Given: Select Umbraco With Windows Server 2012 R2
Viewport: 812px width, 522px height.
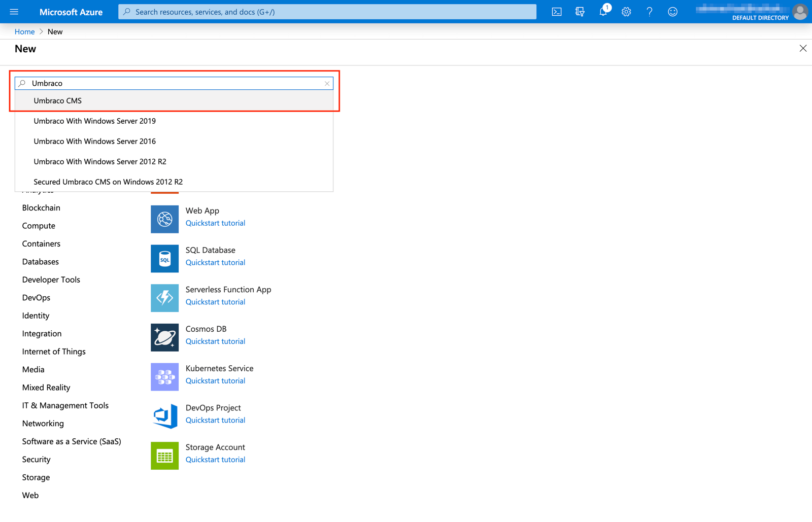Looking at the screenshot, I should 174,161.
